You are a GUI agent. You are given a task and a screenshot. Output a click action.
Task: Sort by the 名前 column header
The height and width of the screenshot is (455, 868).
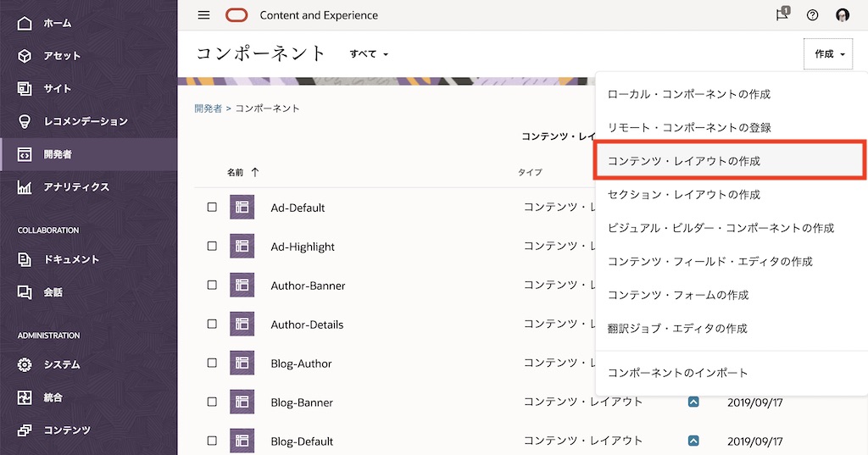tap(235, 172)
